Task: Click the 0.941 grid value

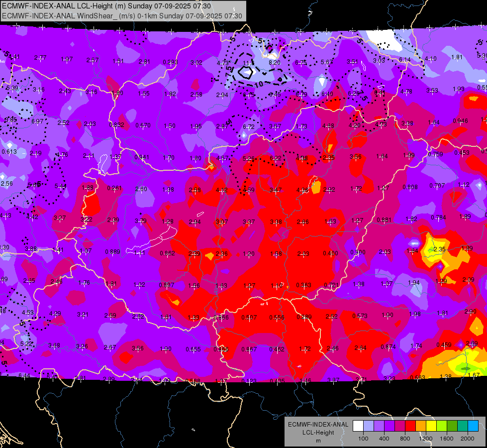Action: (x=142, y=157)
